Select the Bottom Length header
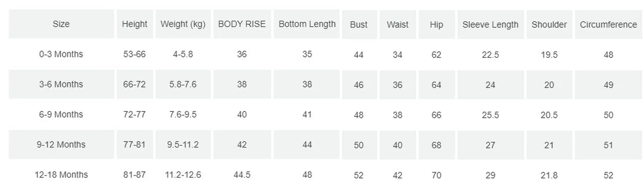 307,24
